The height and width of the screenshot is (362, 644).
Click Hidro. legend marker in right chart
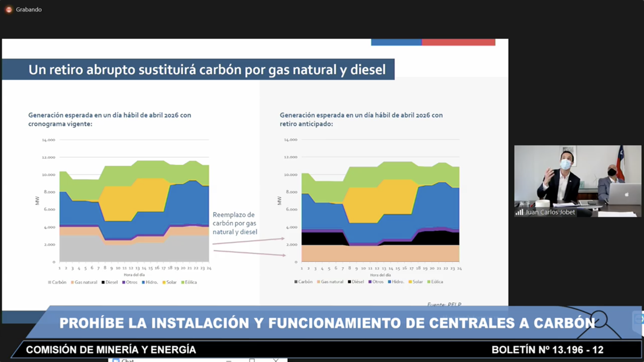(x=390, y=282)
